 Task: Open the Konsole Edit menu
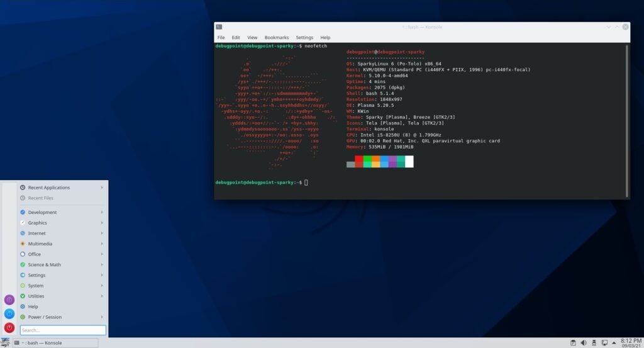point(236,37)
